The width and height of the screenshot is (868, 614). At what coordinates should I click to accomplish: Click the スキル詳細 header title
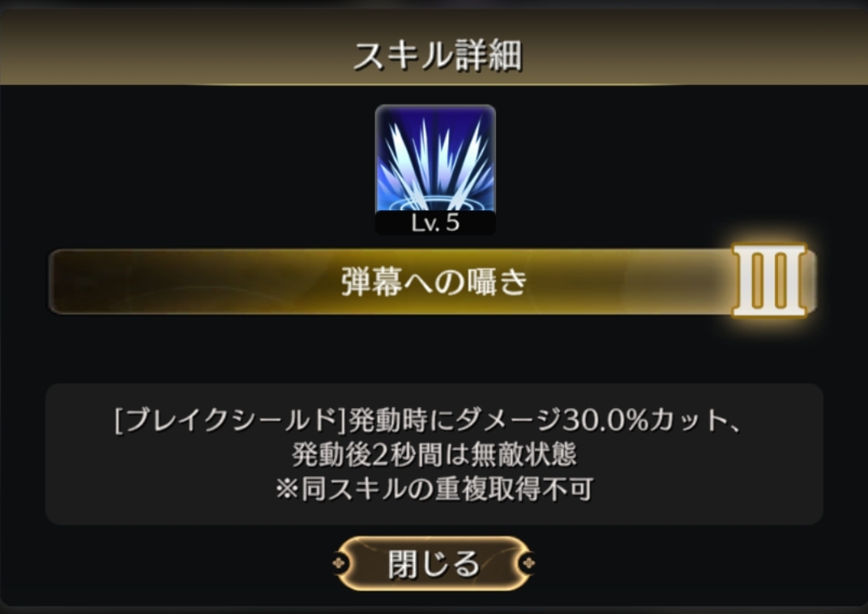(438, 55)
